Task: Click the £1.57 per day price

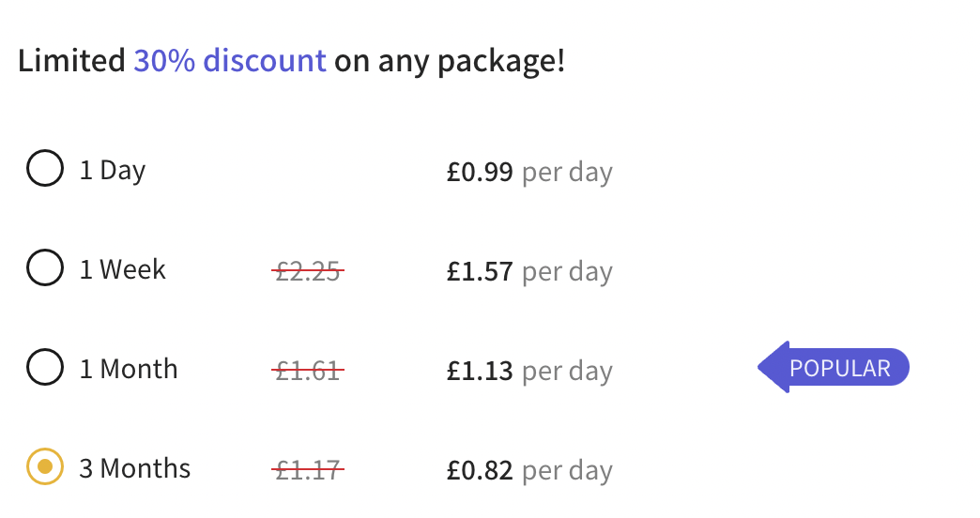Action: pyautogui.click(x=529, y=271)
